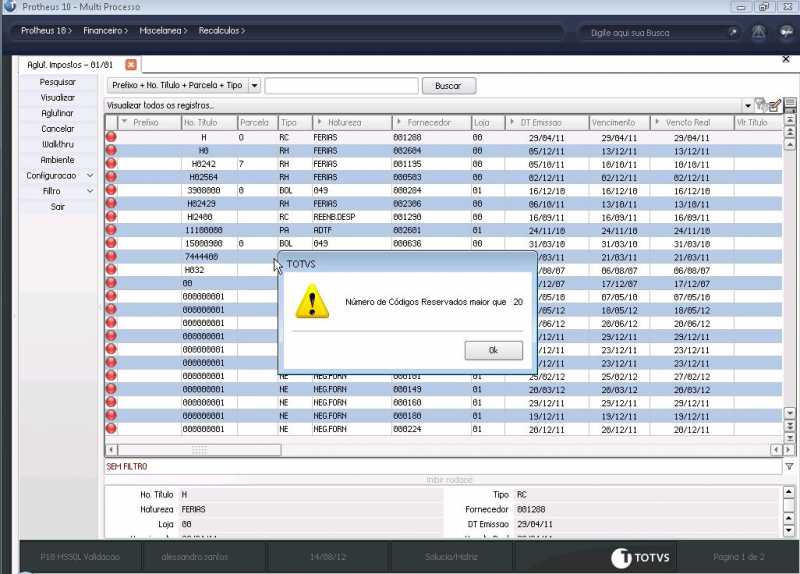
Task: Click red status icon of row 3900000
Action: [x=111, y=190]
